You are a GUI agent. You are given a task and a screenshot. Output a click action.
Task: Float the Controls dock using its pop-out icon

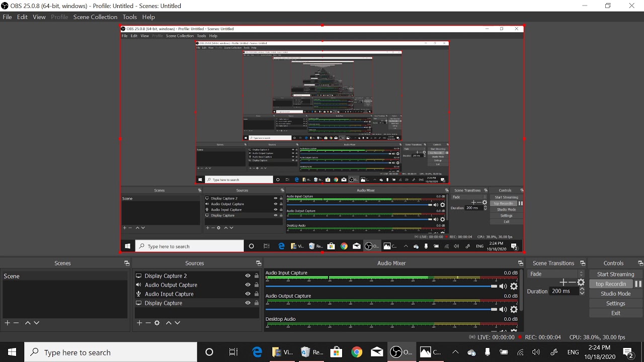(640, 263)
